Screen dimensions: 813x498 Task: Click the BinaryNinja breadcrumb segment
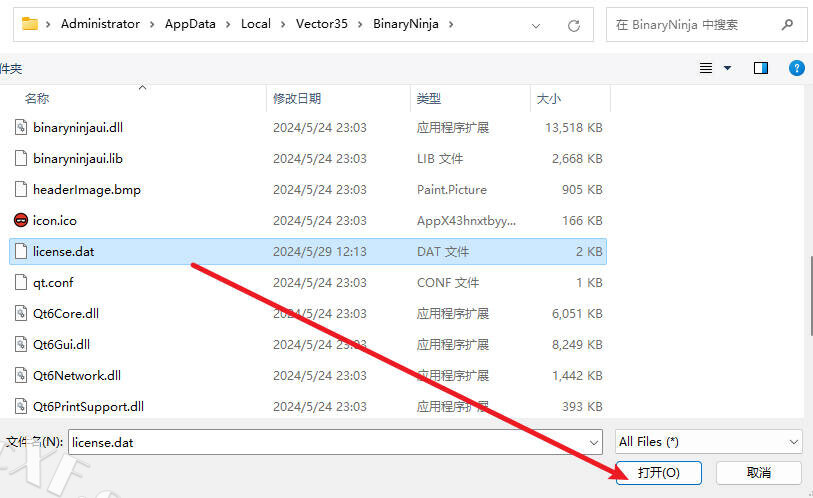[405, 24]
